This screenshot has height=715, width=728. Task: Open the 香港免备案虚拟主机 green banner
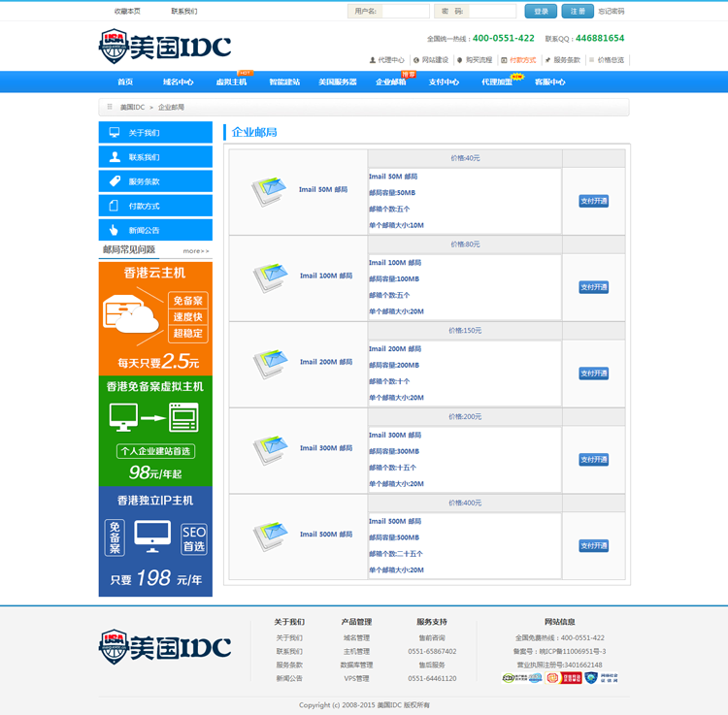click(155, 431)
